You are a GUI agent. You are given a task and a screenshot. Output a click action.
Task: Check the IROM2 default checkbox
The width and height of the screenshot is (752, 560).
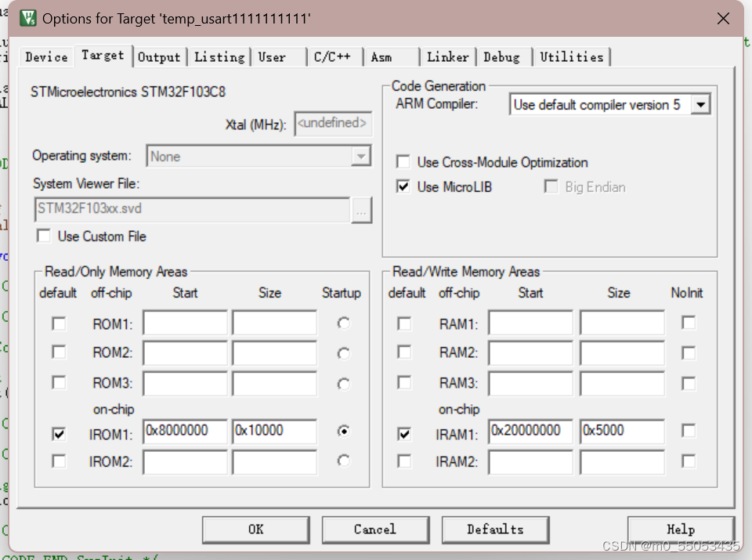59,461
